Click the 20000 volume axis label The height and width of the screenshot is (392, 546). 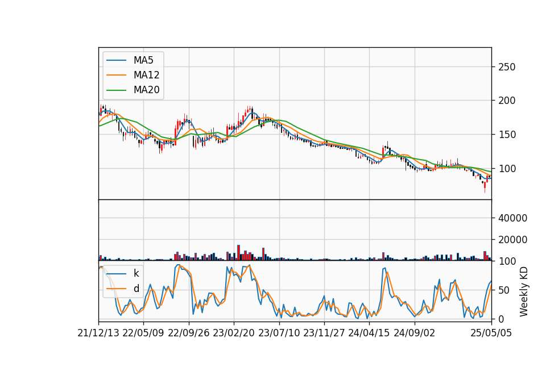(512, 240)
